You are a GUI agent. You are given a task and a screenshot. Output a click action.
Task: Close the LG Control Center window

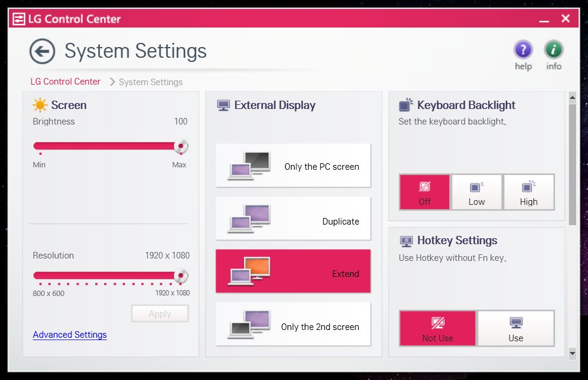pos(565,18)
